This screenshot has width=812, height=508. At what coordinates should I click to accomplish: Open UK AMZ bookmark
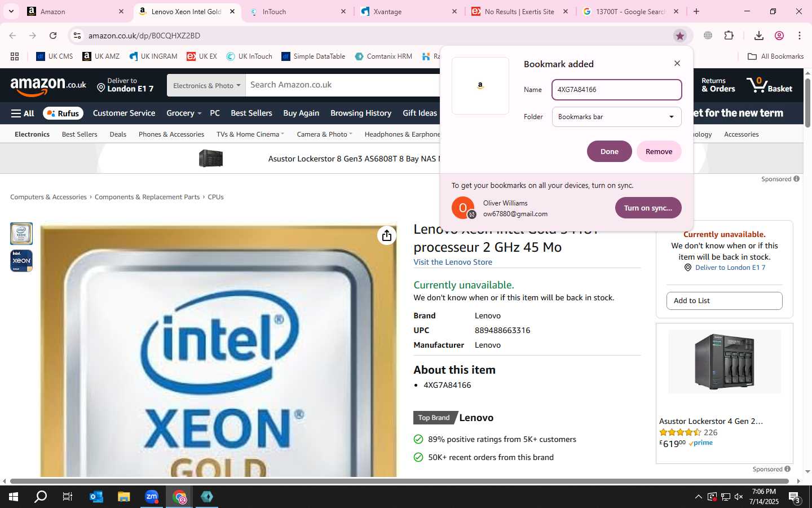101,56
